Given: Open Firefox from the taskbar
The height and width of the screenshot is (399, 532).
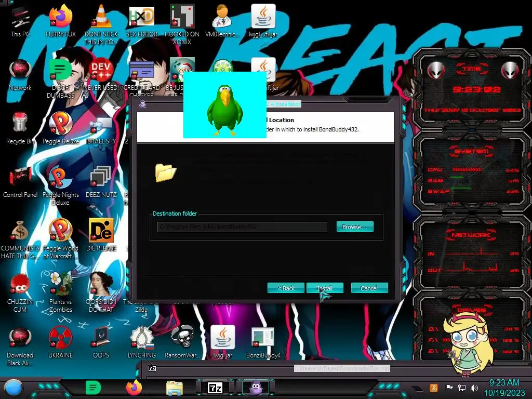Looking at the screenshot, I should pyautogui.click(x=134, y=388).
